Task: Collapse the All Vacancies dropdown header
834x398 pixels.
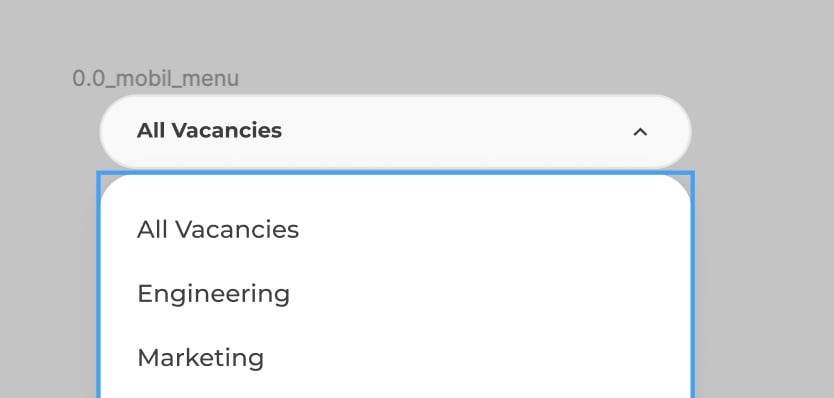Action: 395,131
